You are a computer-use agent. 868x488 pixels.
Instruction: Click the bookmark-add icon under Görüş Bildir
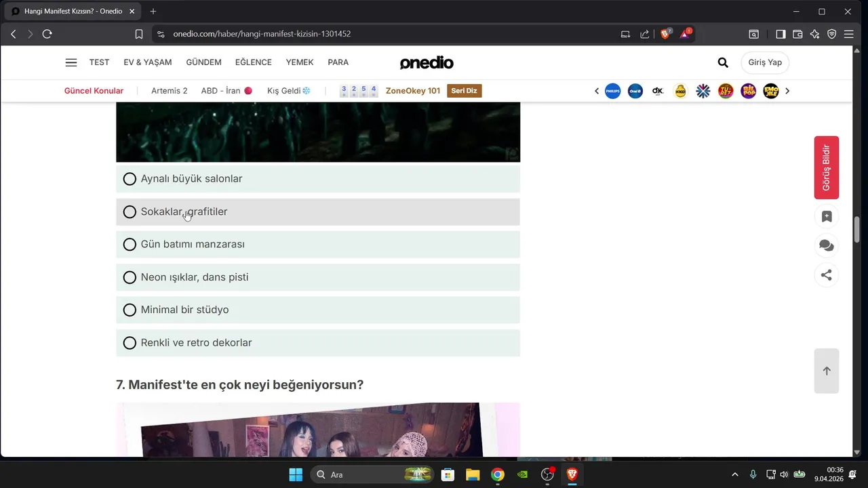(827, 216)
